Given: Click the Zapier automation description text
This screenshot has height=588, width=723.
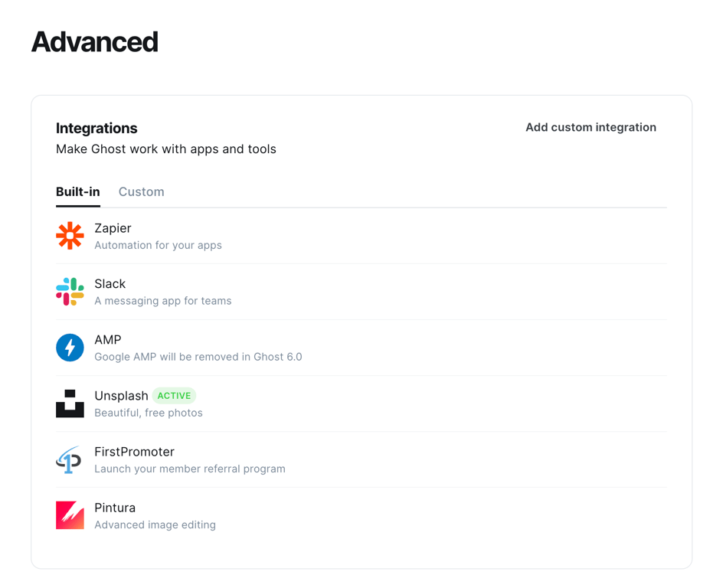Looking at the screenshot, I should 158,245.
